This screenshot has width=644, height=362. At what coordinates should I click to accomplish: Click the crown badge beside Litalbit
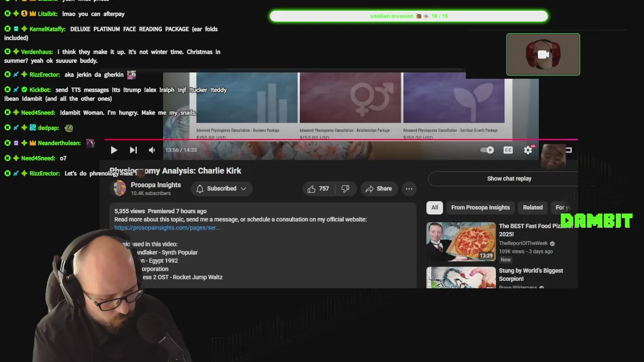pos(33,14)
